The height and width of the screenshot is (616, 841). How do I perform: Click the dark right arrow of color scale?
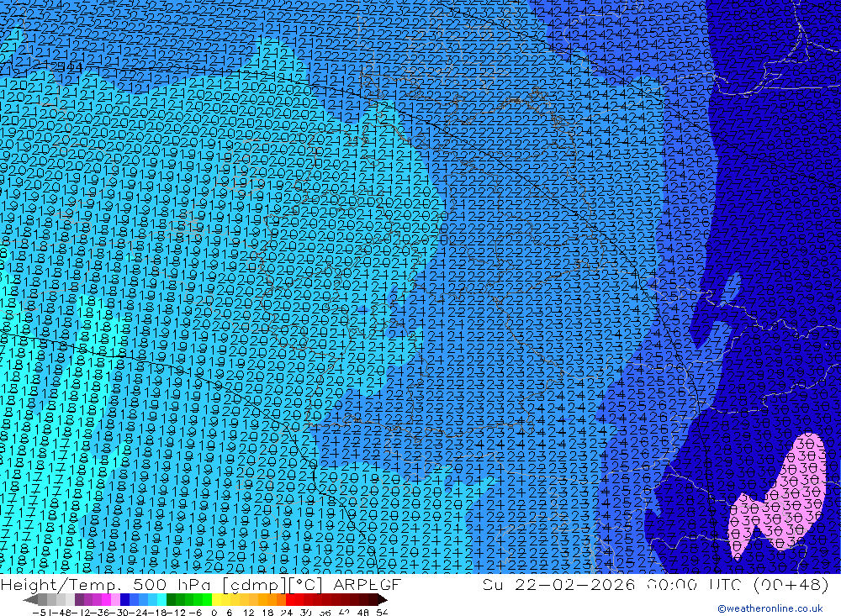[383, 600]
